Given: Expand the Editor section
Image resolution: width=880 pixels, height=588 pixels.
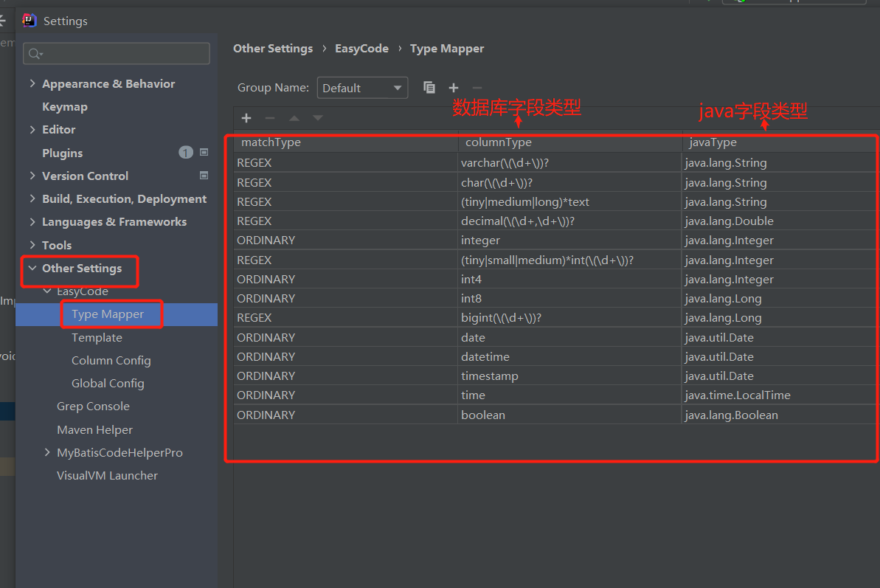Looking at the screenshot, I should (x=32, y=129).
